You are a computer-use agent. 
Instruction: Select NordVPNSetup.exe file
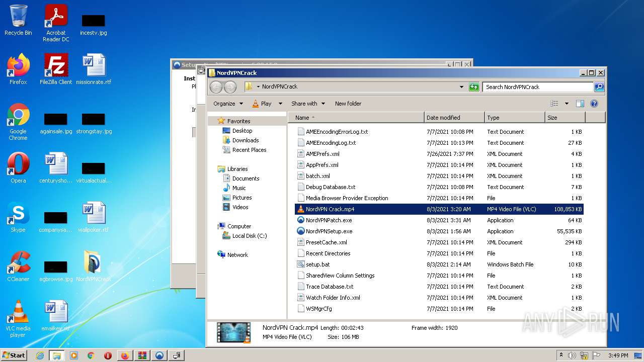tap(439, 231)
